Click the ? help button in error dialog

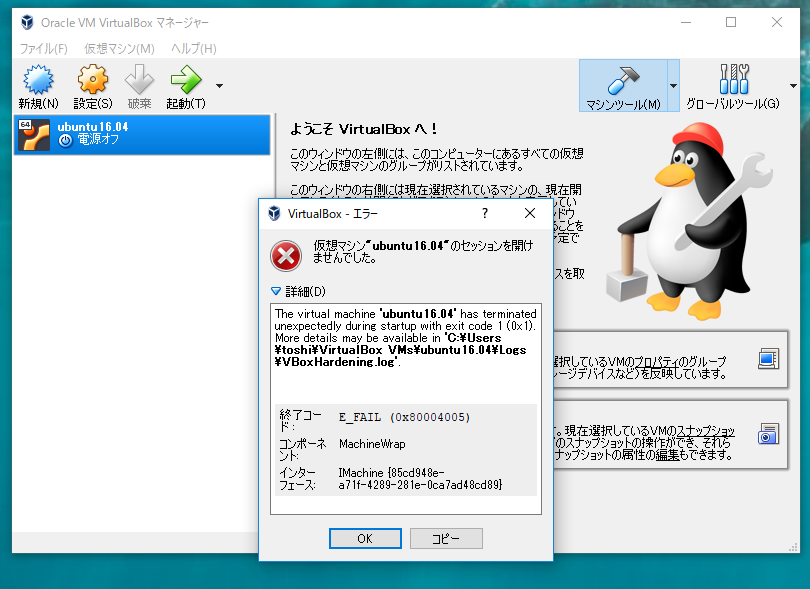pos(485,213)
